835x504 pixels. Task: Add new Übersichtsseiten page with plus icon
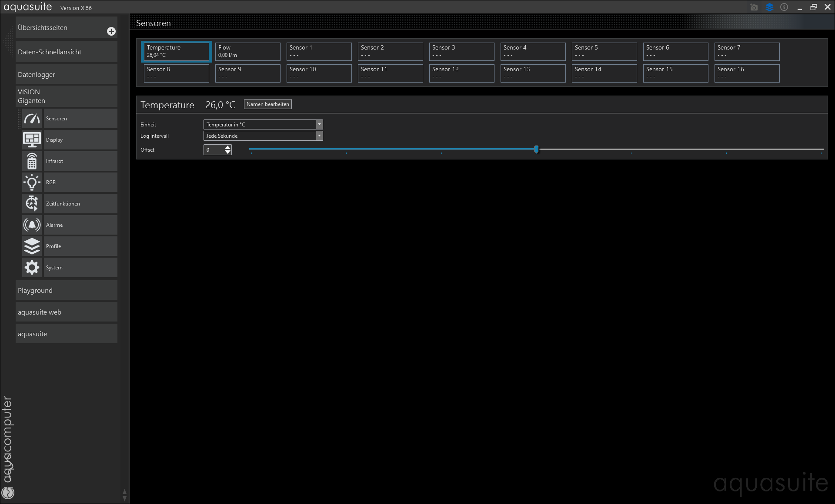pos(111,31)
